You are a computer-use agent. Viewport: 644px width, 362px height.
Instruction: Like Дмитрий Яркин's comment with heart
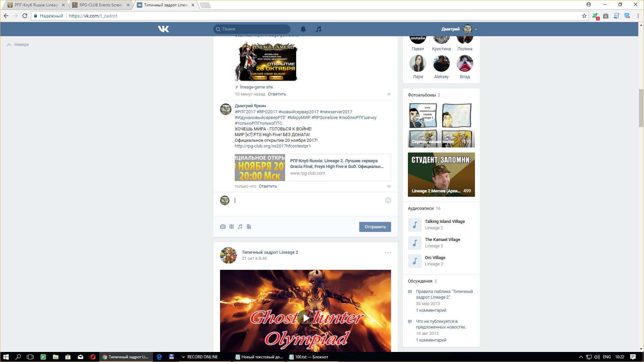(x=389, y=187)
